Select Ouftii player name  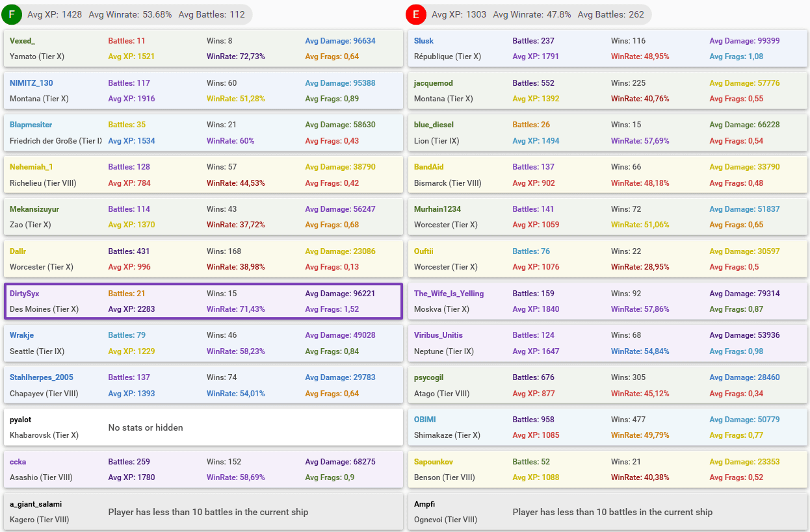(424, 251)
